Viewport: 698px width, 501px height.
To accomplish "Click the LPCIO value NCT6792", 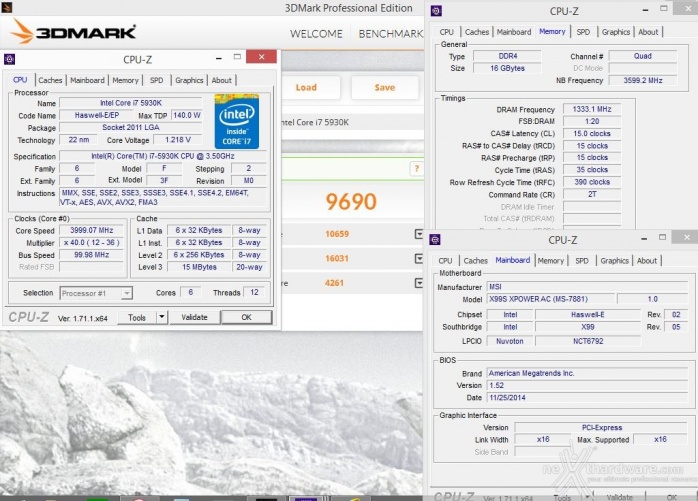I will 588,341.
